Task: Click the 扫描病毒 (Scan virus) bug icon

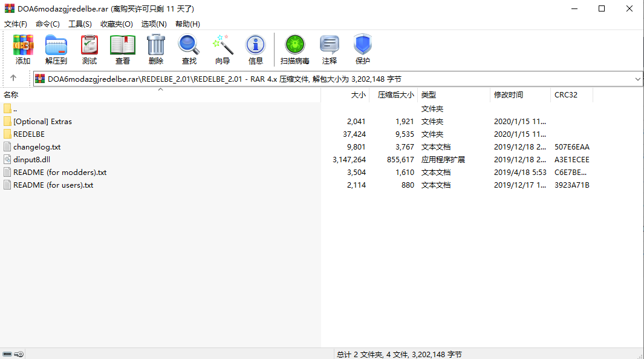Action: coord(295,45)
